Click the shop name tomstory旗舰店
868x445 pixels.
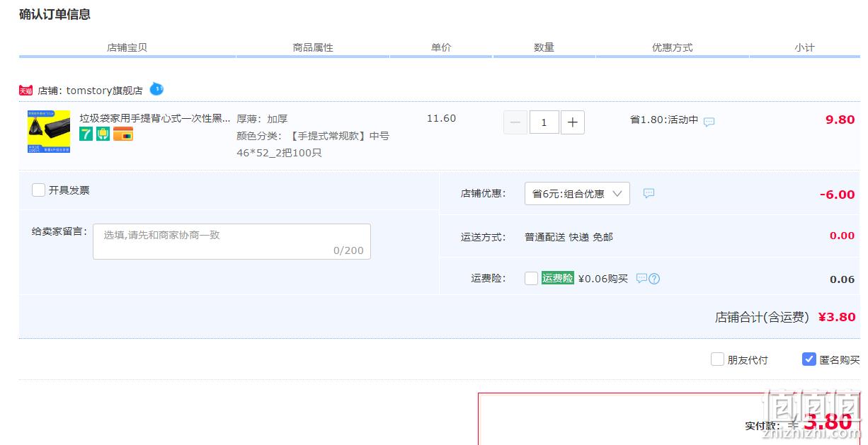(x=105, y=91)
